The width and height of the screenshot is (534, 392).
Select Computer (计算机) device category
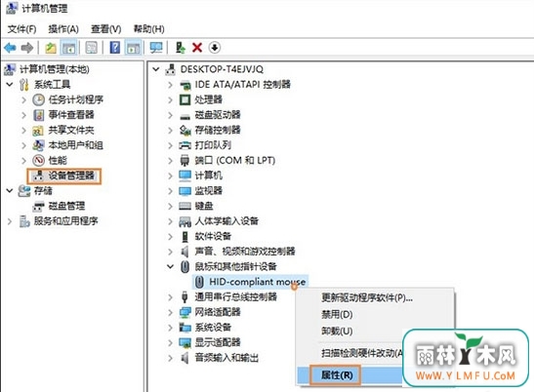[208, 176]
